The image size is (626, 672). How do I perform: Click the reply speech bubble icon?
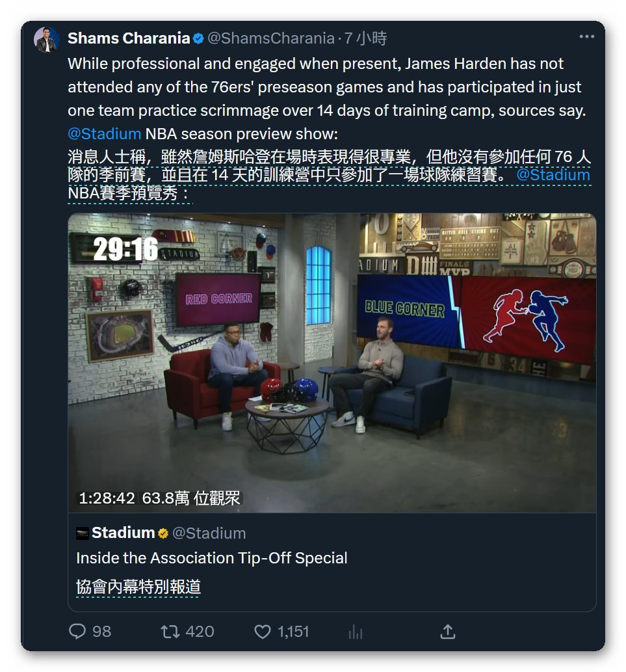tap(77, 631)
